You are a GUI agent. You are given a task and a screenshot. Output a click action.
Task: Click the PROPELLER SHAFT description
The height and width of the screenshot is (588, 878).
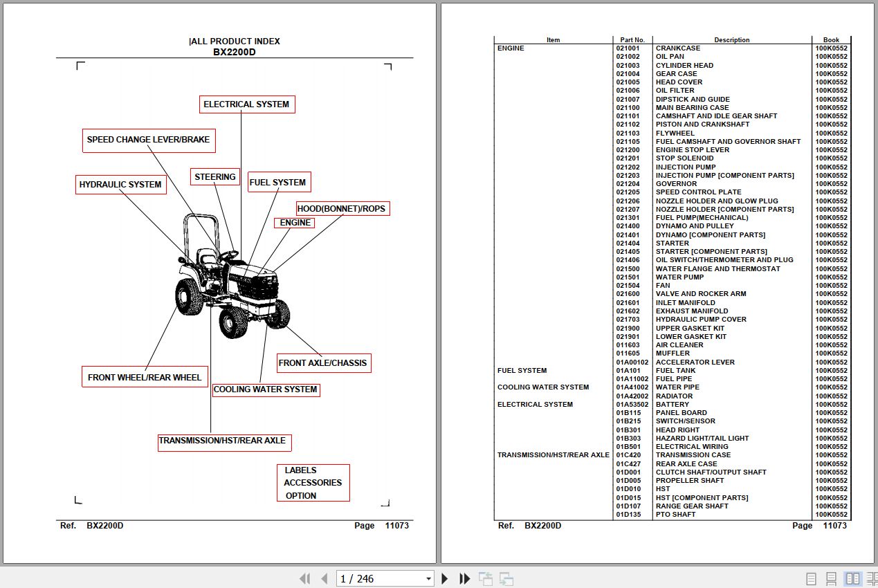pos(690,481)
